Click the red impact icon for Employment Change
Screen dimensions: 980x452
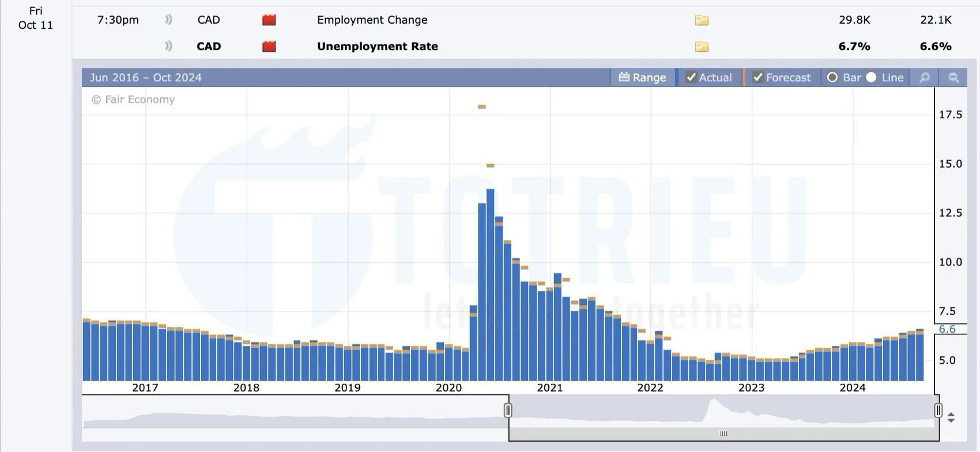pos(269,20)
